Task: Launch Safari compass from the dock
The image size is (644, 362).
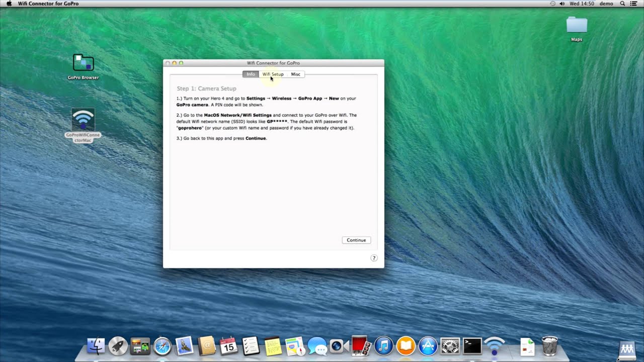Action: (163, 346)
